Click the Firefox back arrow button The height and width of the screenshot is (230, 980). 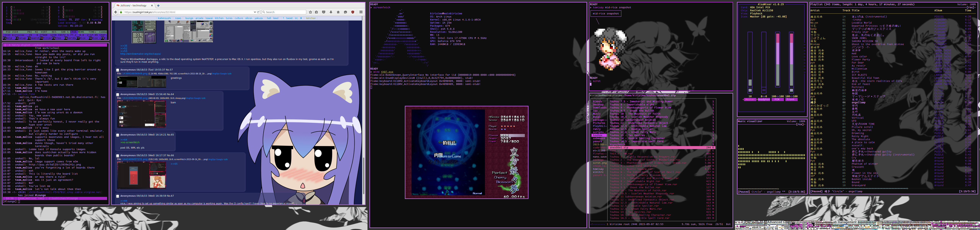pyautogui.click(x=116, y=12)
